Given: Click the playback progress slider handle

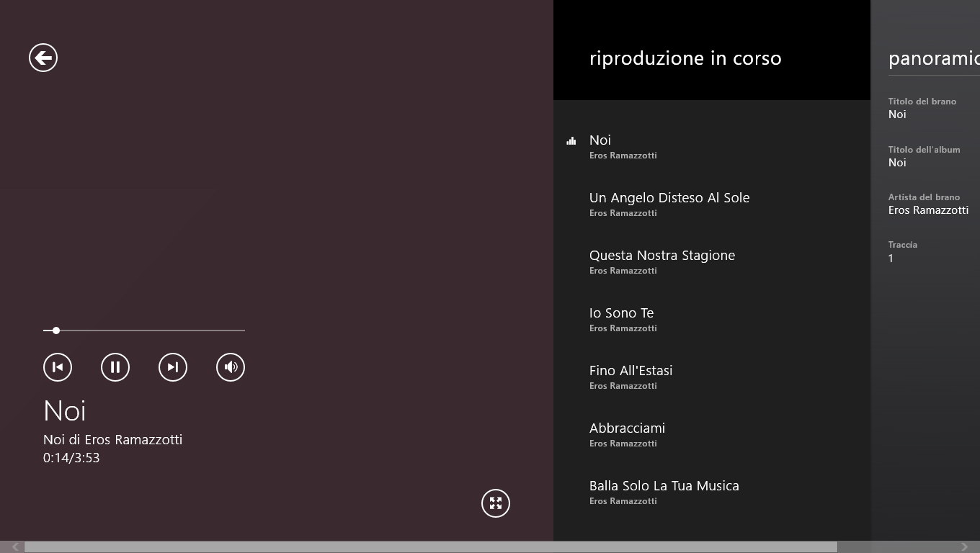Looking at the screenshot, I should 56,331.
